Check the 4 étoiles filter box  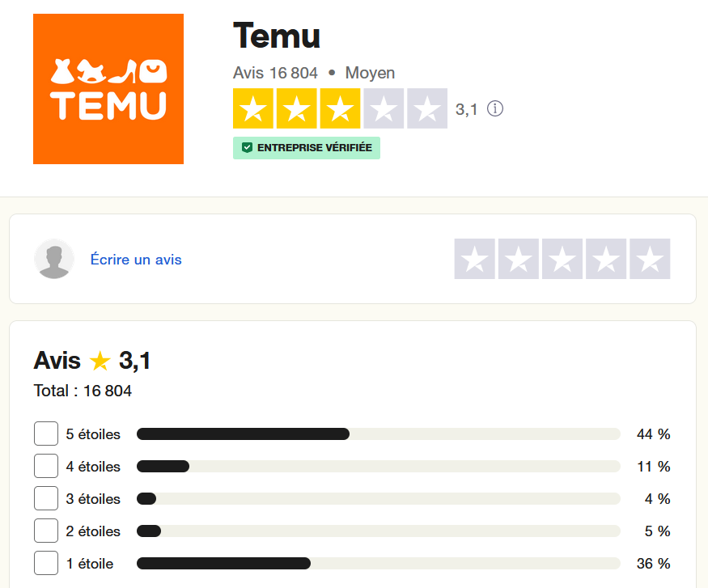[46, 467]
